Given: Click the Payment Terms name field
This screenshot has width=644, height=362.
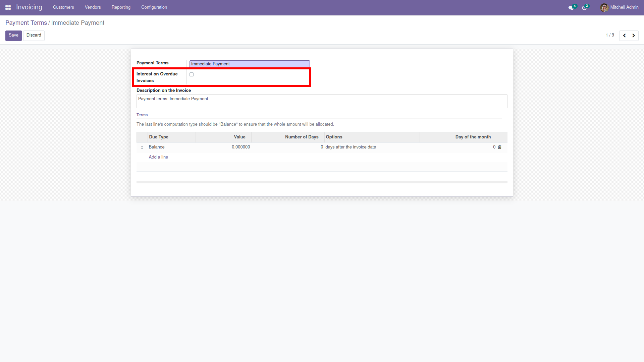Looking at the screenshot, I should point(249,64).
